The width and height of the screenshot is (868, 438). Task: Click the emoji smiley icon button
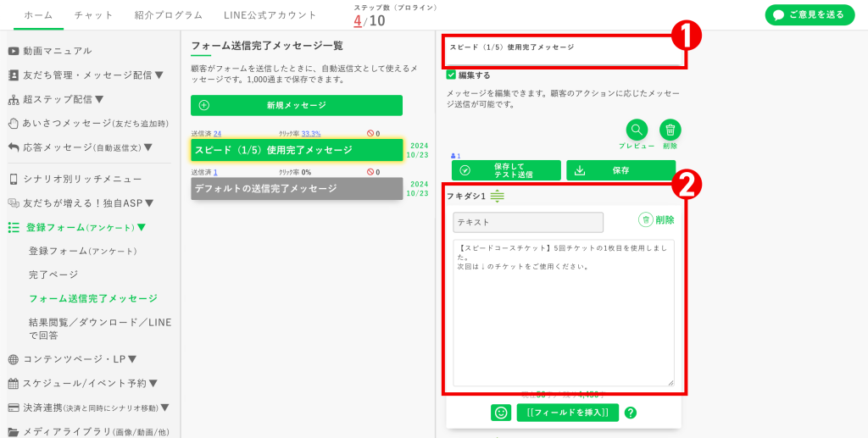pos(501,413)
